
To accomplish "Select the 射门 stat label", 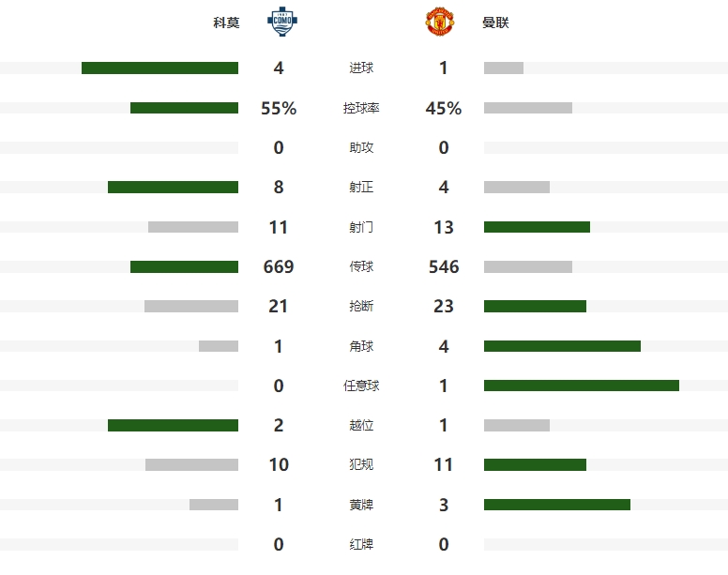I will (x=361, y=227).
